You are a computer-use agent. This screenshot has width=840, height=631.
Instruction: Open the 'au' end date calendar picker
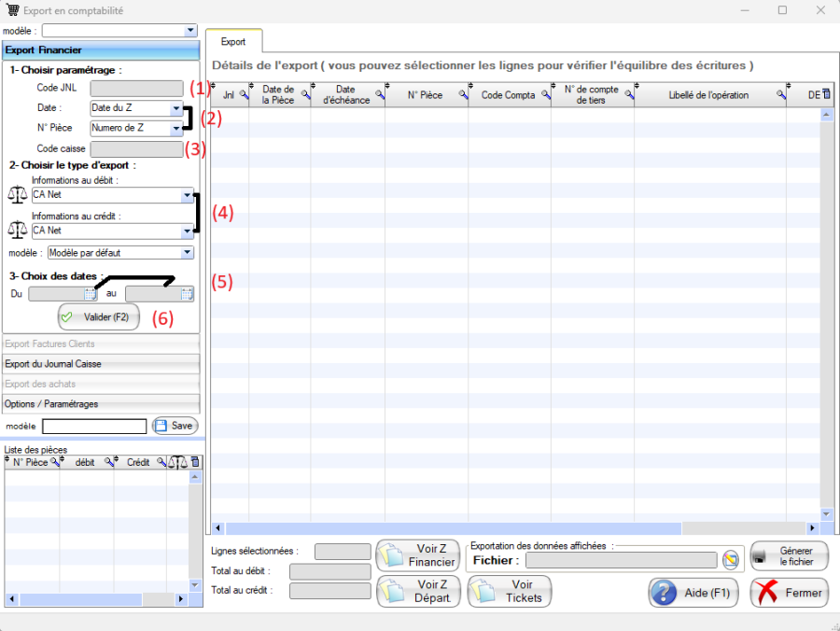[187, 294]
